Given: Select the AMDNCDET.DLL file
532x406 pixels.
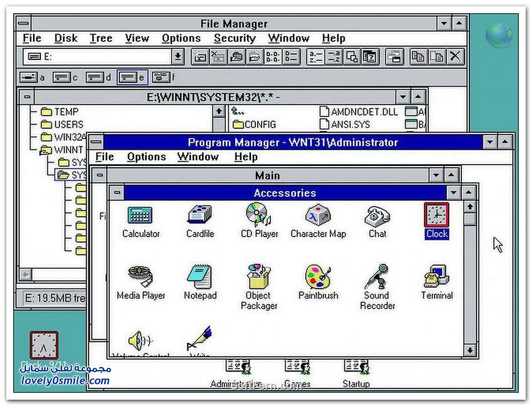Looking at the screenshot, I should point(359,112).
